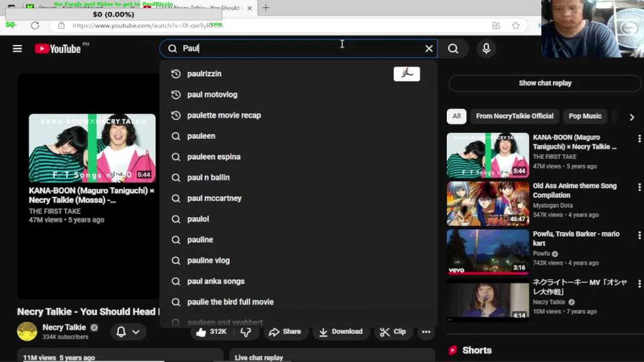Open options for Old Ass Anime video
Viewport: 644px width, 362px height.
[639, 187]
